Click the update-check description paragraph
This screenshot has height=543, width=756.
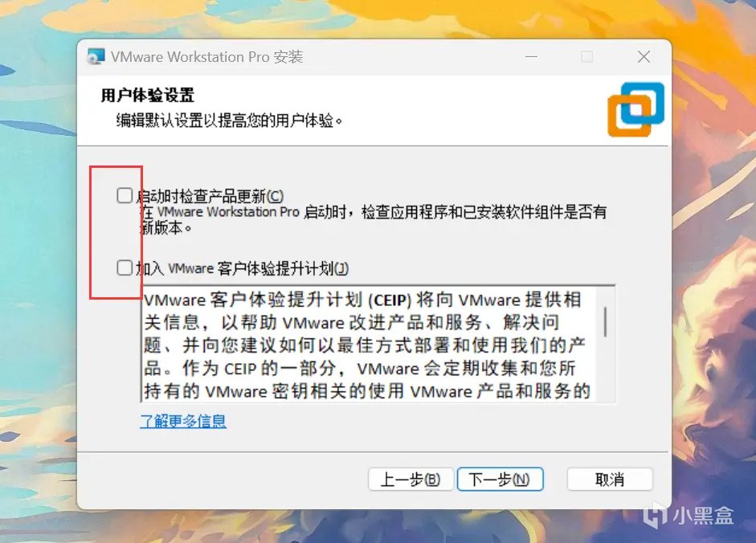[x=373, y=219]
